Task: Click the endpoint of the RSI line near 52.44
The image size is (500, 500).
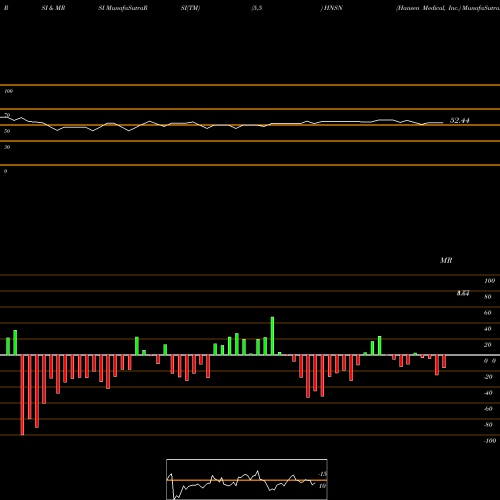Action: (x=443, y=123)
